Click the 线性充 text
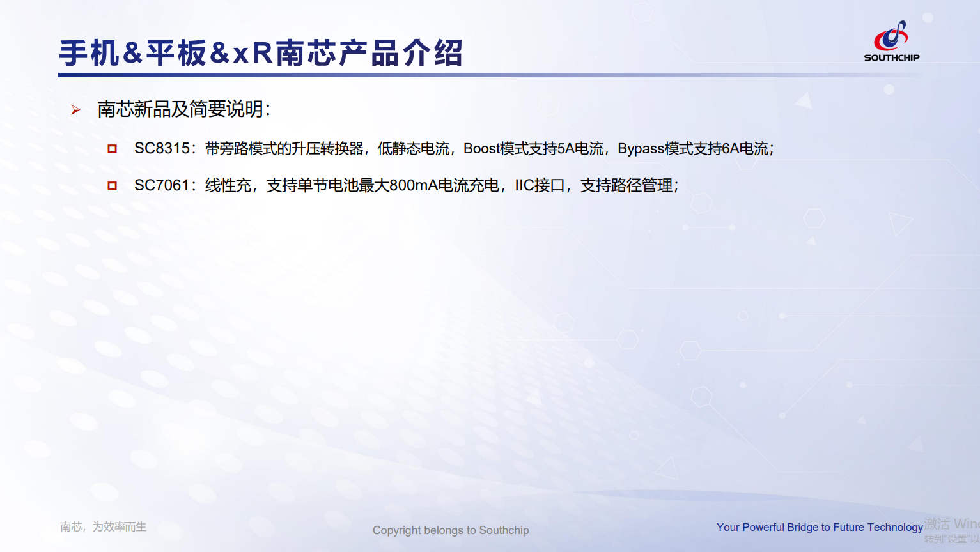Image resolution: width=980 pixels, height=552 pixels. tap(228, 186)
